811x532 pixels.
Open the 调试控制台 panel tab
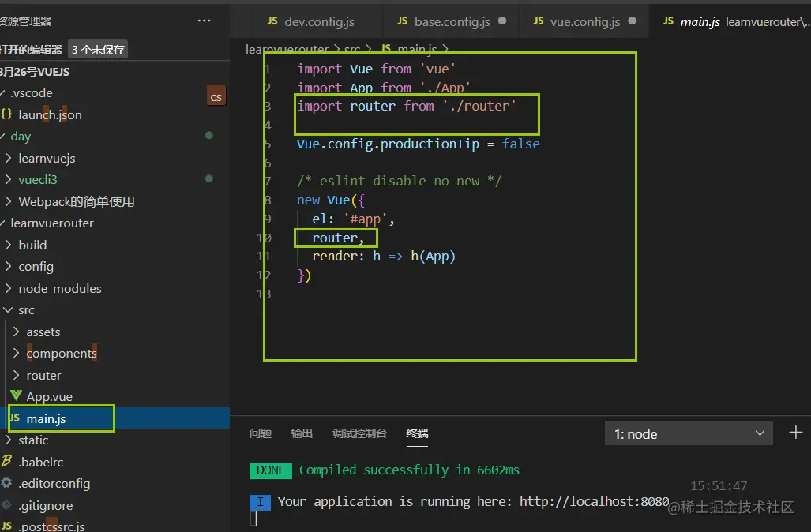coord(359,433)
